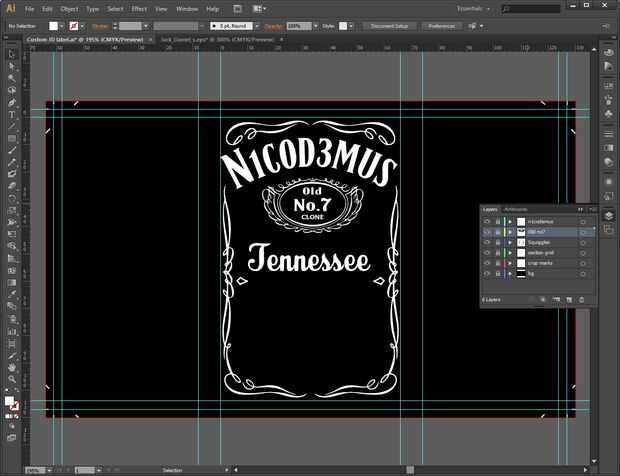Click the Fill color swatch in toolbar

tap(9, 401)
